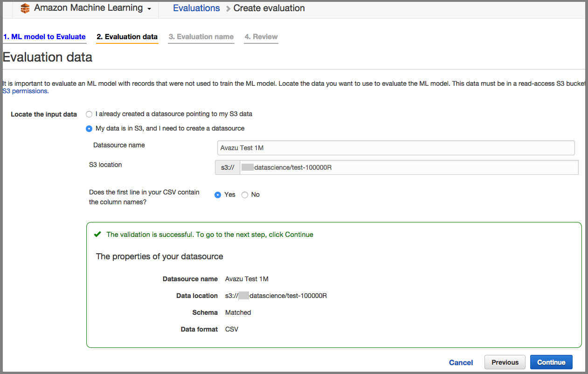Click the Amazon Machine Learning logo icon

25,8
